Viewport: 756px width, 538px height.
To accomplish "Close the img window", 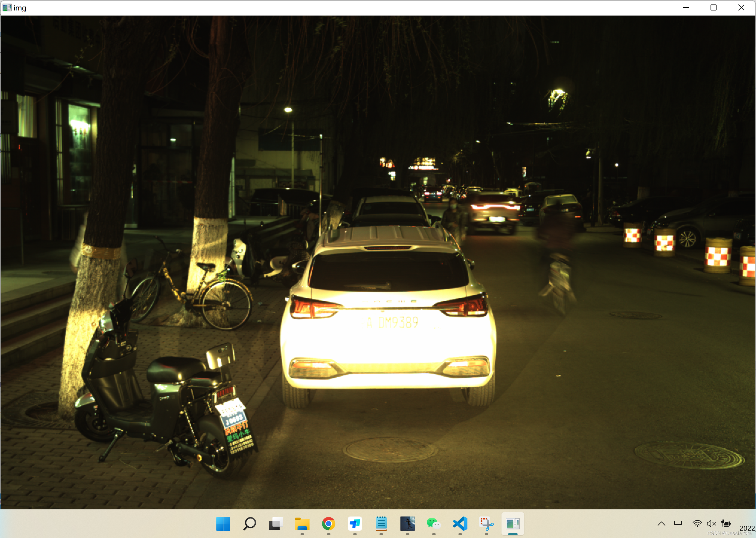I will (741, 7).
